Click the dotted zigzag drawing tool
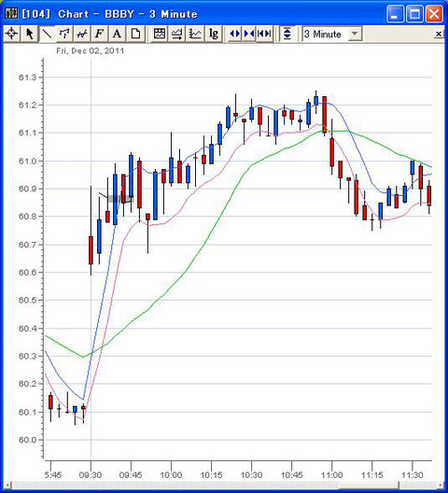448x493 pixels. [x=64, y=34]
